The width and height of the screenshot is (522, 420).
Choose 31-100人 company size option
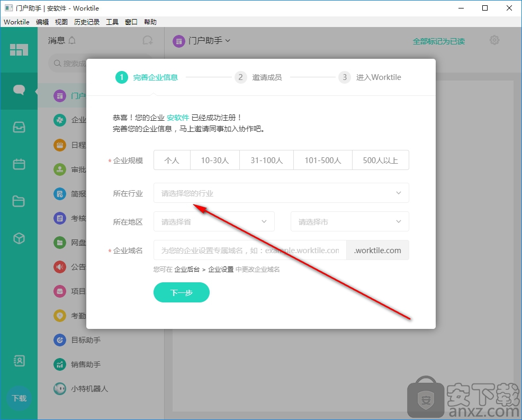click(x=267, y=160)
